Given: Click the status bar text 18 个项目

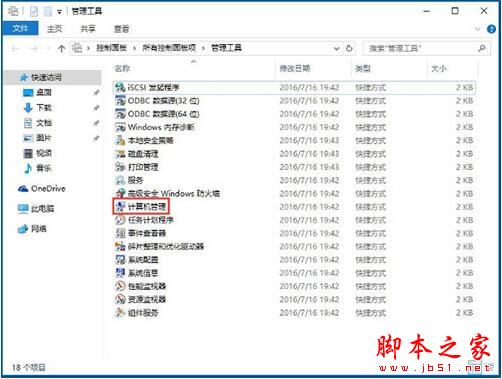Looking at the screenshot, I should point(29,368).
